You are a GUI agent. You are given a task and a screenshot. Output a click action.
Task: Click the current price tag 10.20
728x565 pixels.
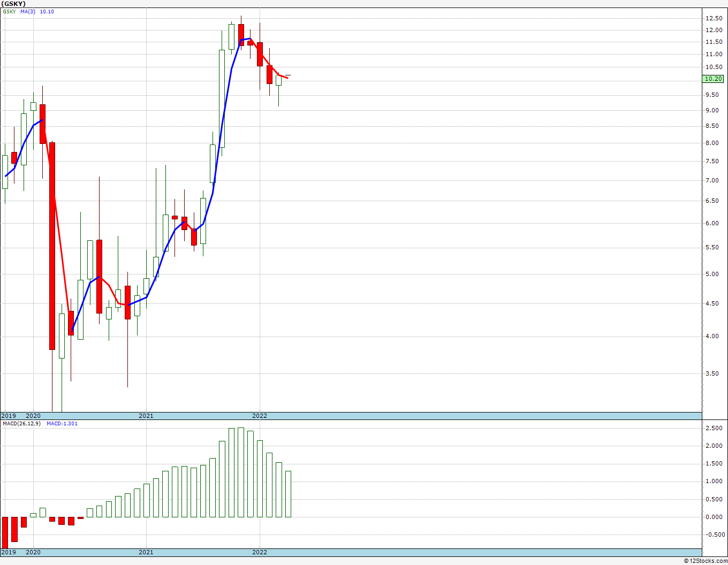click(714, 79)
